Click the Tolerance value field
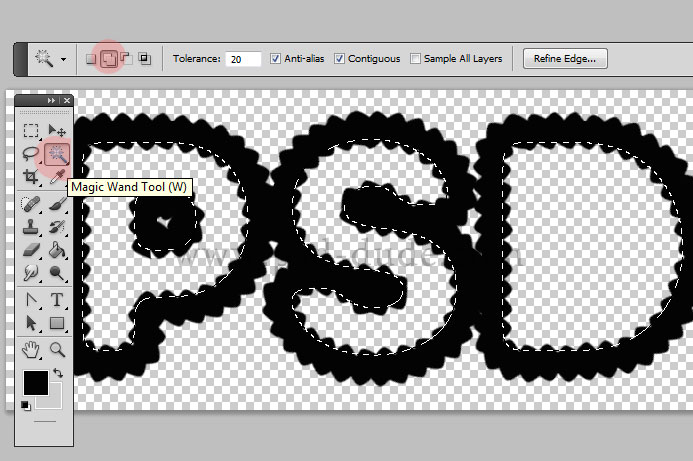 (x=243, y=59)
